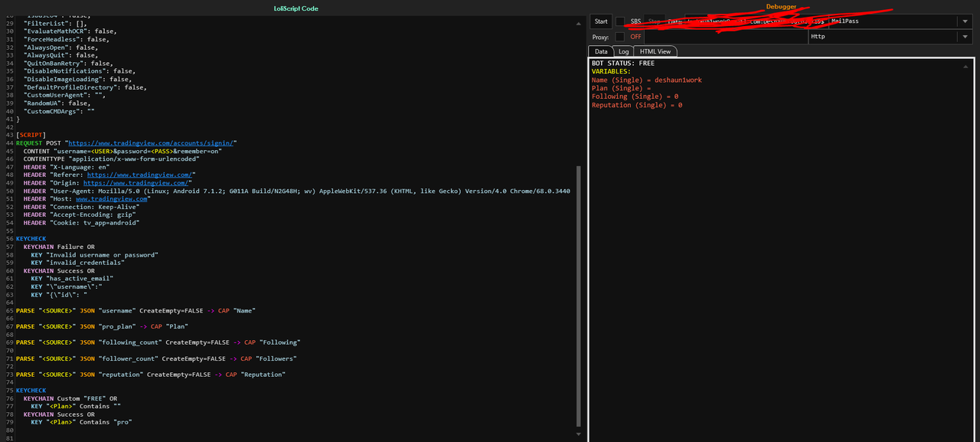
Task: Click the CONTENTTYPE line
Action: (x=111, y=159)
